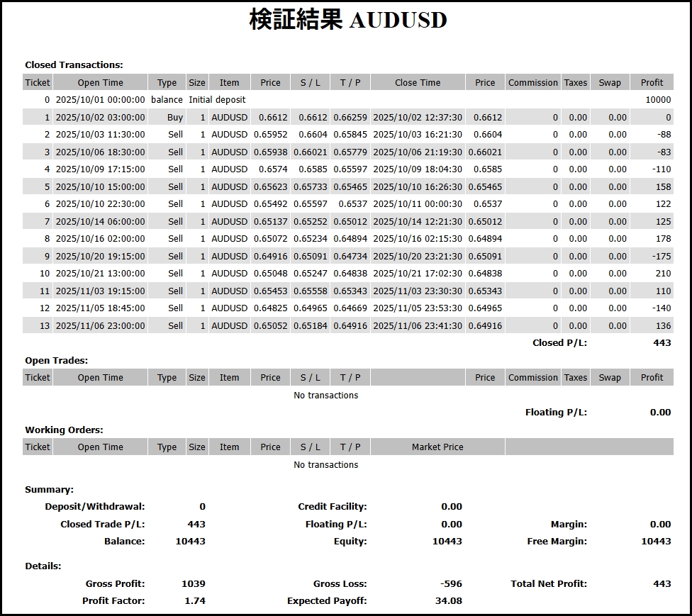This screenshot has width=692, height=616.
Task: Select the Gross Loss value -596
Action: (x=450, y=583)
